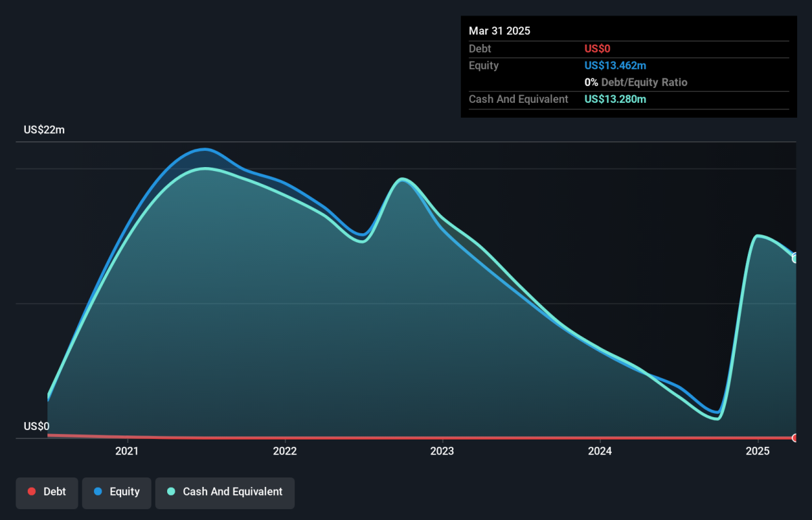Click the 2025 x-axis label

coord(758,451)
